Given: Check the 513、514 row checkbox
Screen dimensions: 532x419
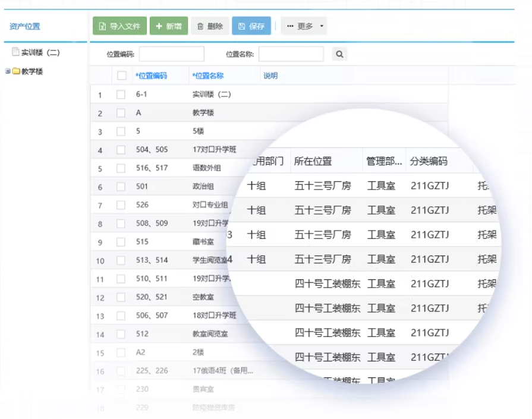Looking at the screenshot, I should tap(121, 260).
